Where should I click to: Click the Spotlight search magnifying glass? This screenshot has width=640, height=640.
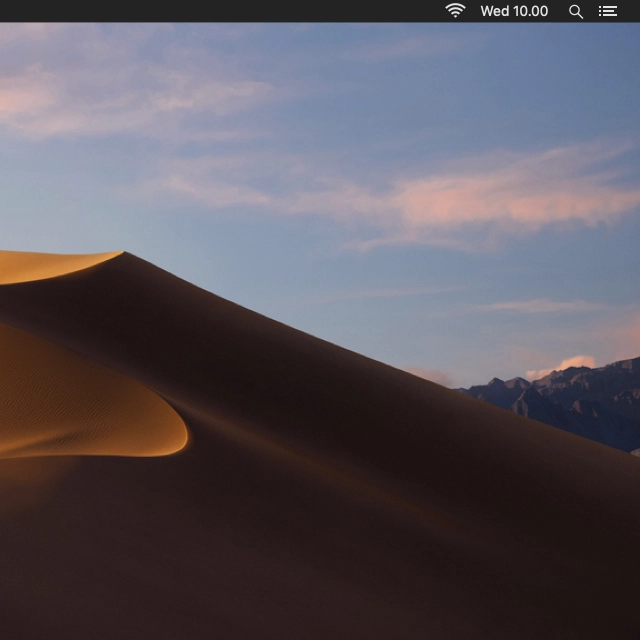[576, 11]
